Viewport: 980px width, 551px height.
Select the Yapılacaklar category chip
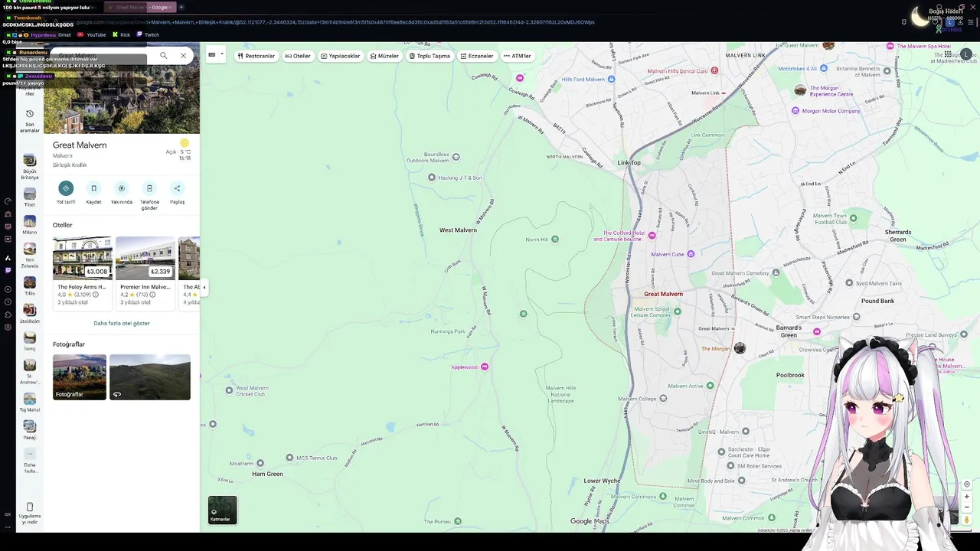(340, 56)
